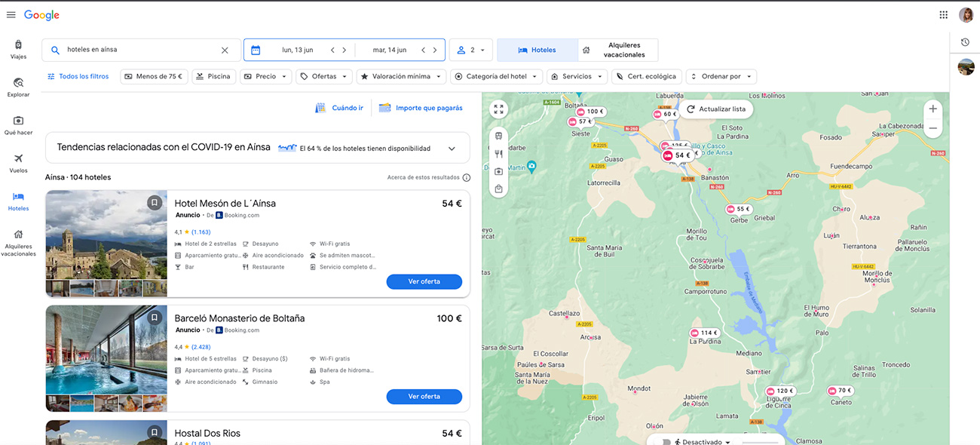Show shopping places on the map
Image resolution: width=980 pixels, height=445 pixels.
point(498,189)
